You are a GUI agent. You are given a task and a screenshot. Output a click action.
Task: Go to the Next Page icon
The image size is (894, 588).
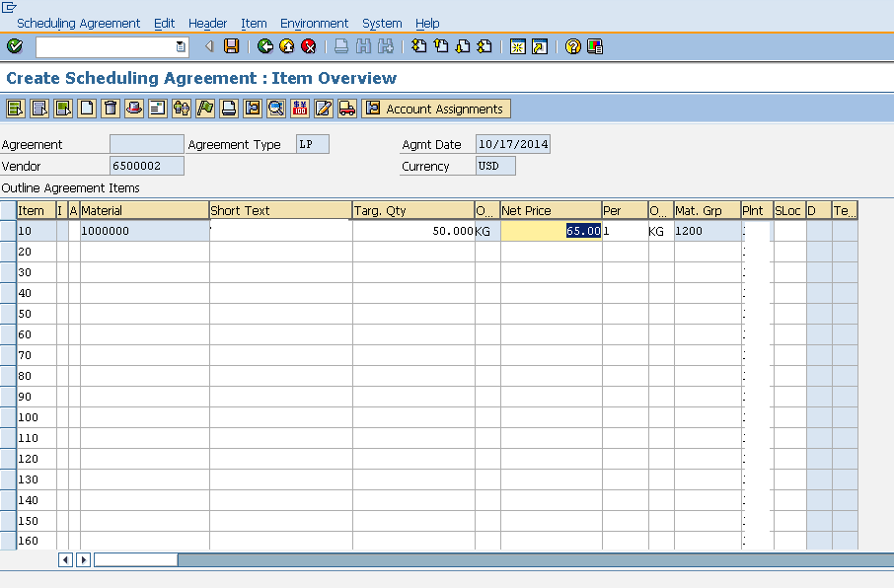point(463,46)
